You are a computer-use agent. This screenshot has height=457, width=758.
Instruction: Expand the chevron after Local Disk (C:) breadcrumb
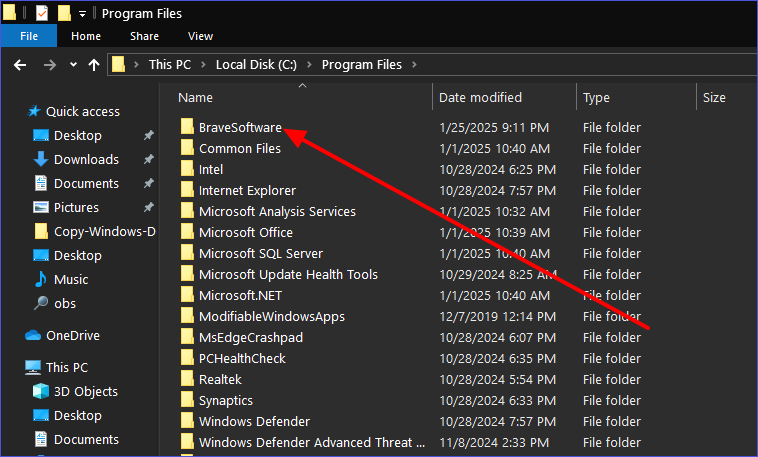click(309, 65)
